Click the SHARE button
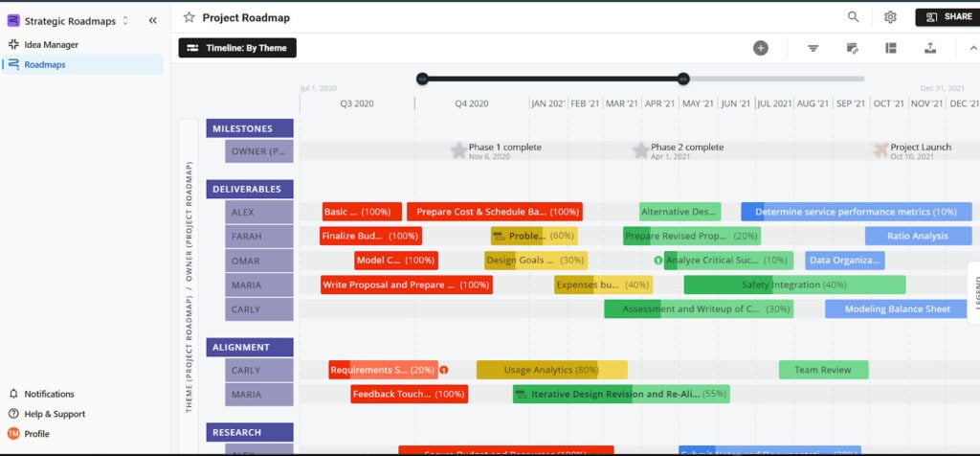Image resolution: width=980 pixels, height=456 pixels. 947,17
